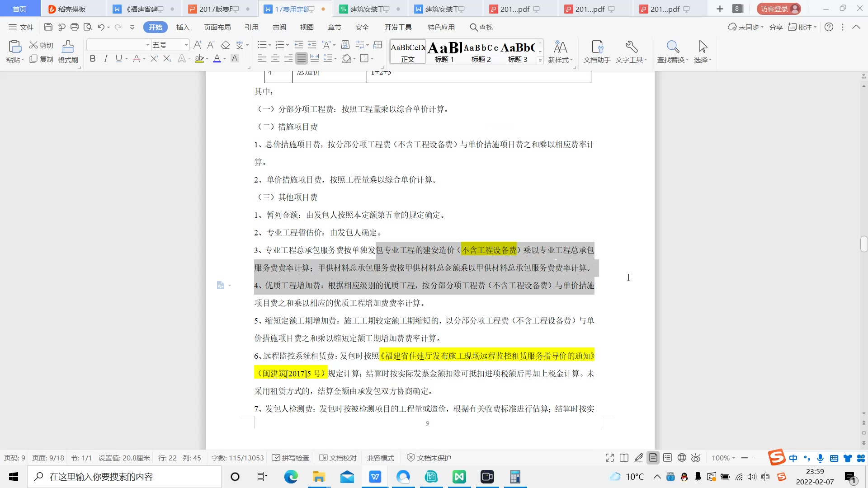Click the help question mark icon

point(829,27)
